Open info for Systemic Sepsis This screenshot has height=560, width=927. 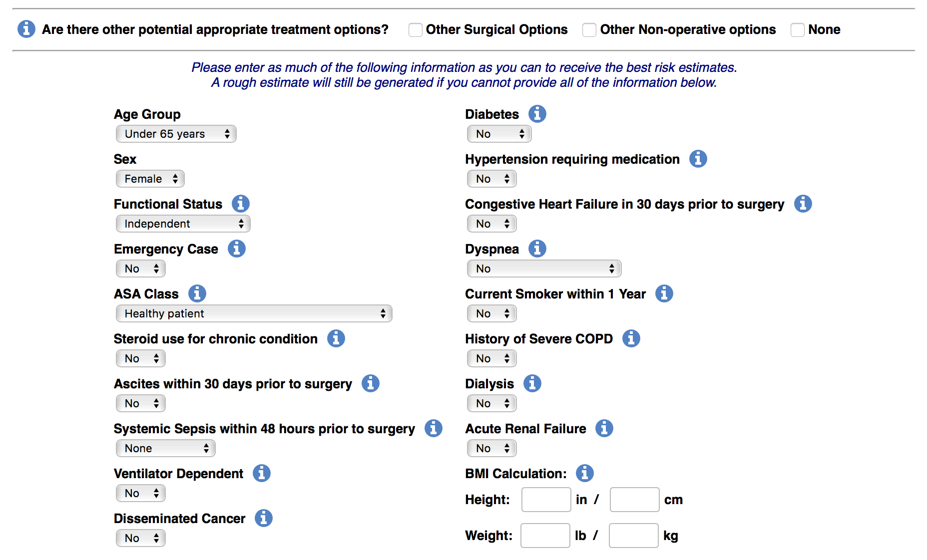pyautogui.click(x=434, y=428)
